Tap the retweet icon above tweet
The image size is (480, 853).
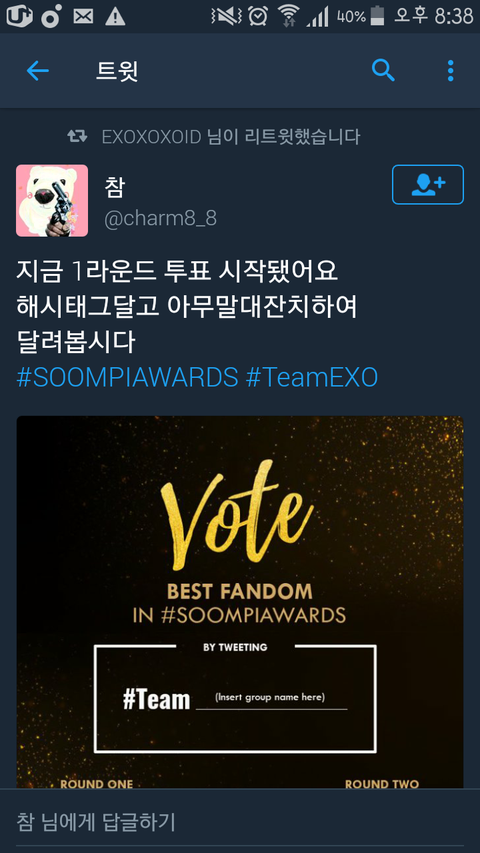click(x=77, y=136)
